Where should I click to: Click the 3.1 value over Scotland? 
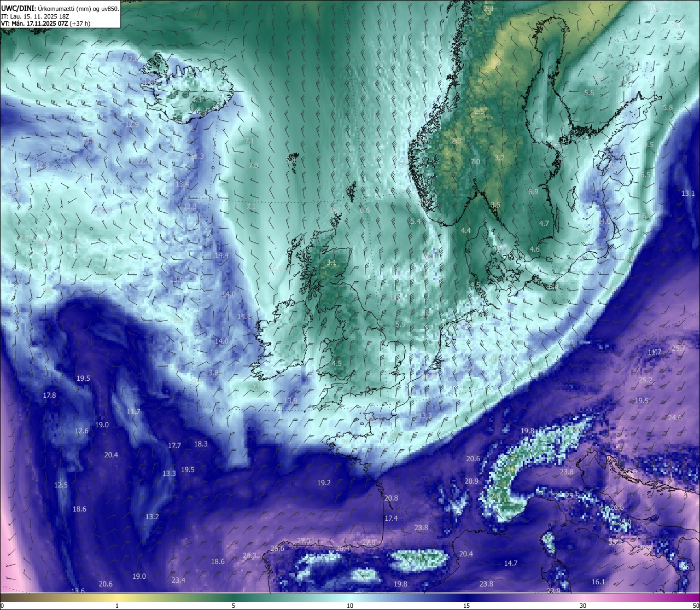331,262
